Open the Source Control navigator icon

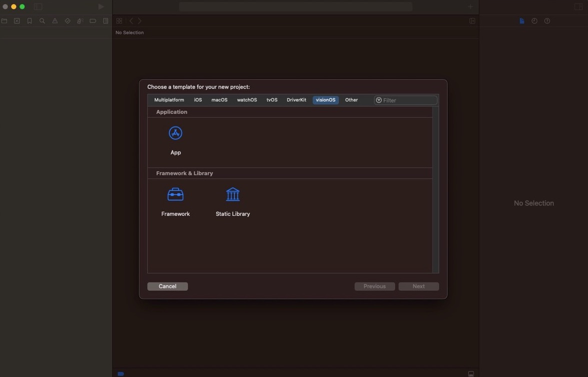pyautogui.click(x=17, y=21)
